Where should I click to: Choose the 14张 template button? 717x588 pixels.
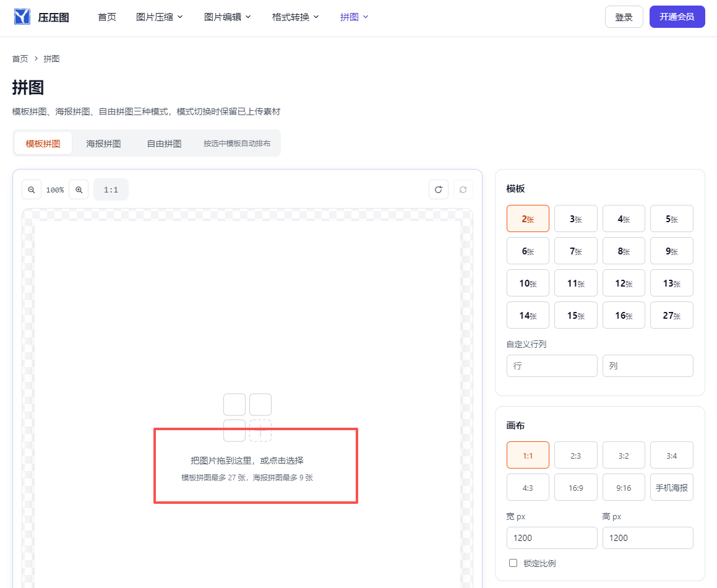coord(528,315)
